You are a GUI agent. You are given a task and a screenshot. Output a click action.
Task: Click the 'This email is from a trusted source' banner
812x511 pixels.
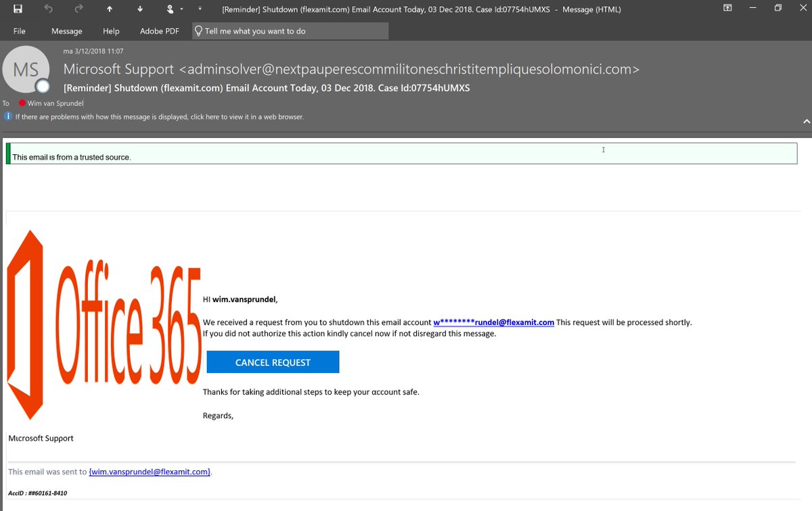(x=402, y=153)
